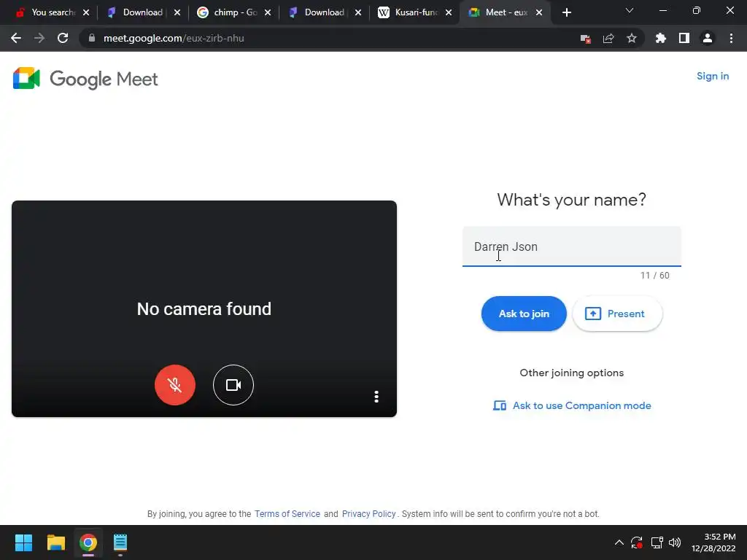Screen dimensions: 747x560
Task: Click the Sign in link
Action: tap(712, 76)
